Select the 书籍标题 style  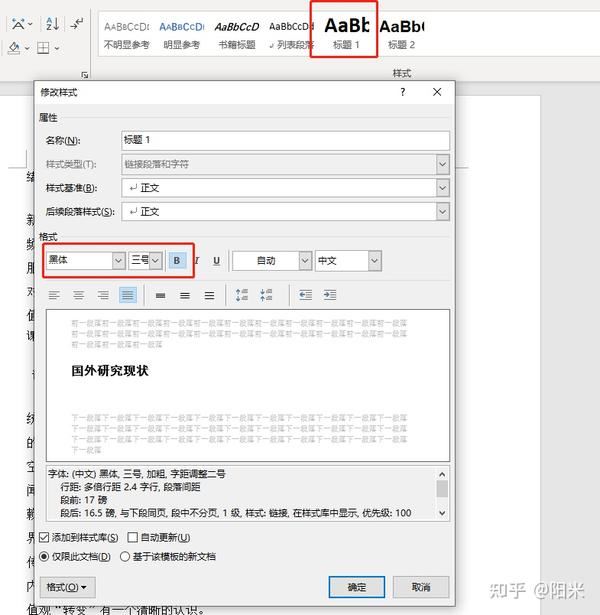tap(237, 35)
